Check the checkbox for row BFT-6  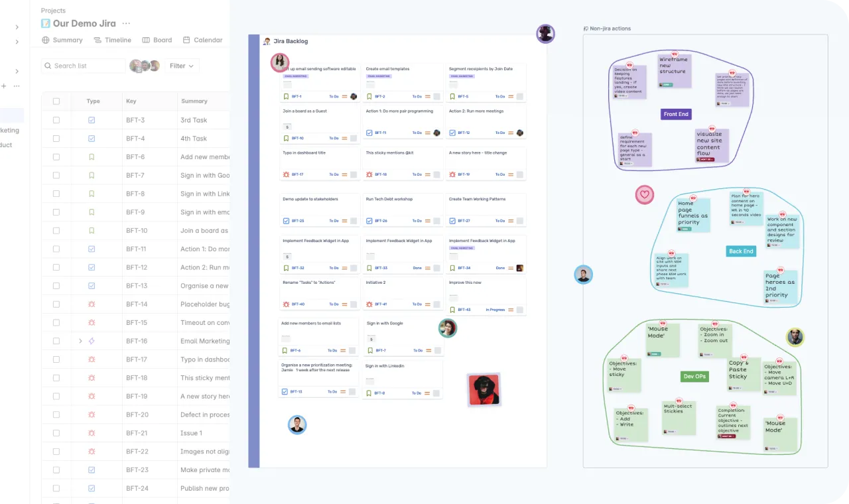(56, 157)
